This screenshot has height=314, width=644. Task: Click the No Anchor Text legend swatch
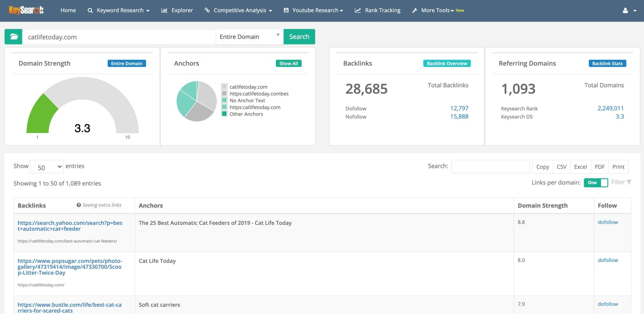click(224, 100)
